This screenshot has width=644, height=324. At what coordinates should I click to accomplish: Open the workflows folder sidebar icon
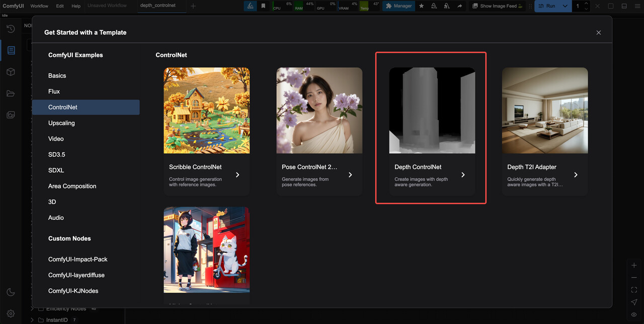click(11, 93)
